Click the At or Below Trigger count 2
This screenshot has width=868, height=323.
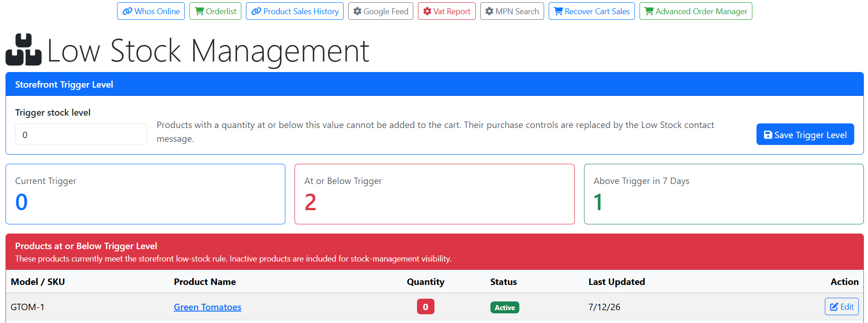pyautogui.click(x=311, y=202)
